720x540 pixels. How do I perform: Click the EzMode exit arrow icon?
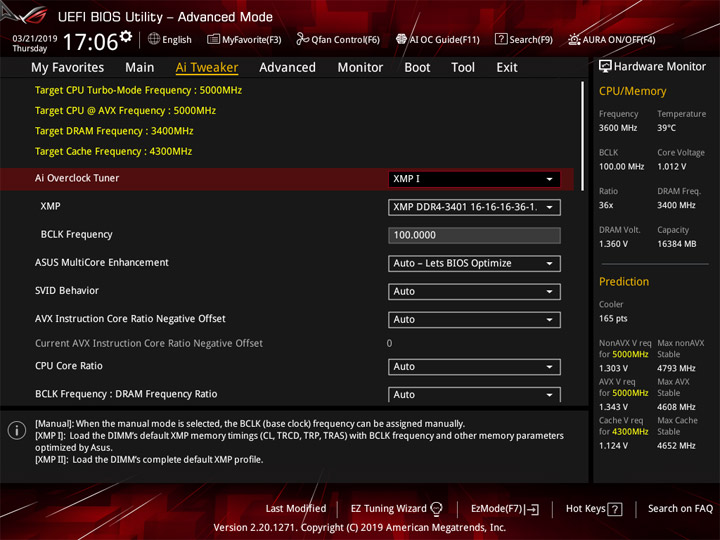click(533, 509)
